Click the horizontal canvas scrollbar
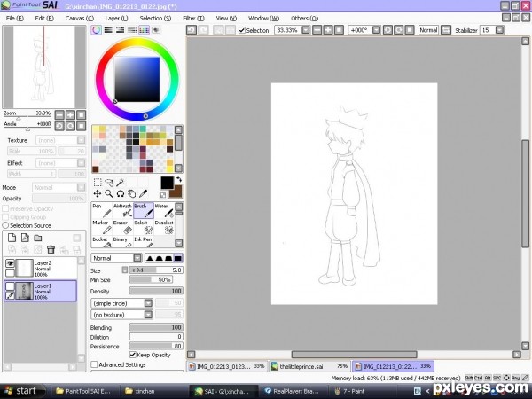 point(354,355)
